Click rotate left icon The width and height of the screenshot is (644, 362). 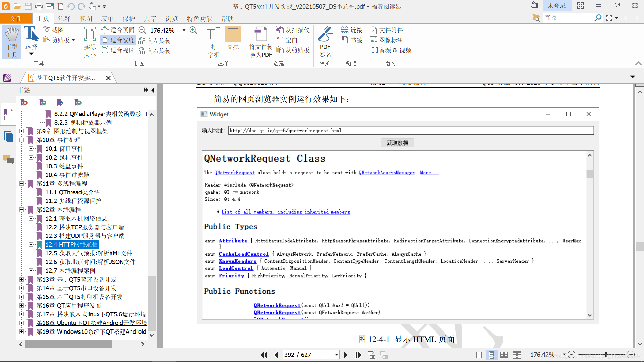tap(142, 41)
